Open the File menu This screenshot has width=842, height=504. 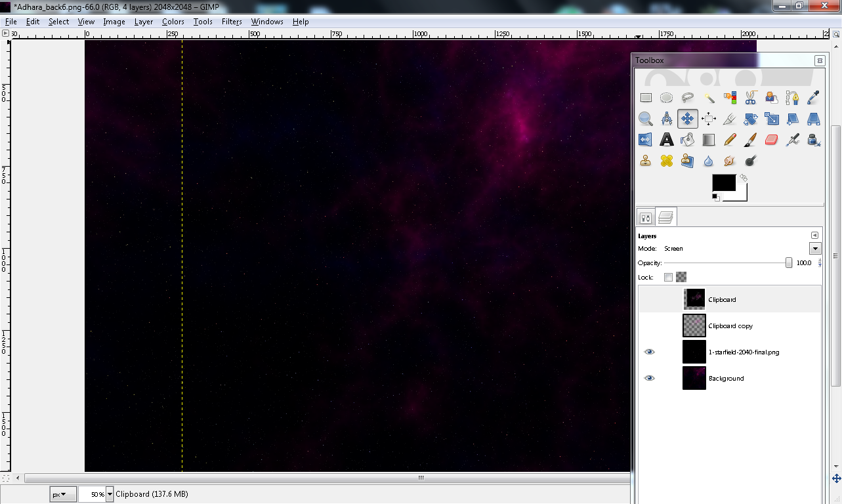[x=11, y=22]
